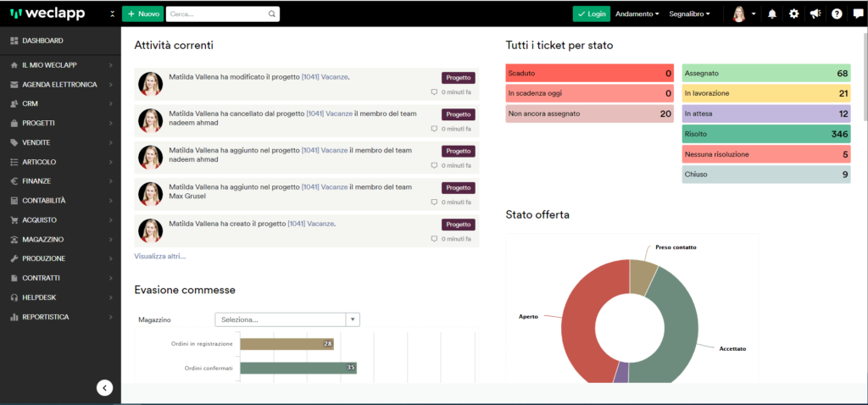Click the green Nuovo button

(142, 14)
